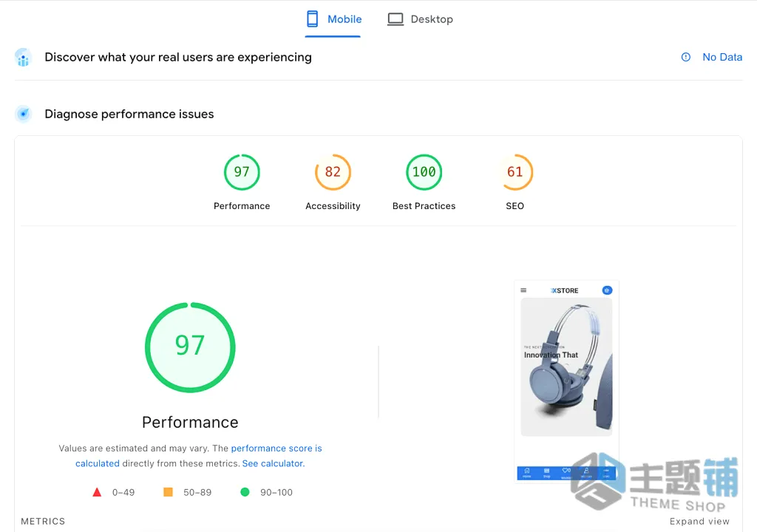The image size is (757, 532).
Task: Click the desktop laptop icon
Action: [396, 19]
